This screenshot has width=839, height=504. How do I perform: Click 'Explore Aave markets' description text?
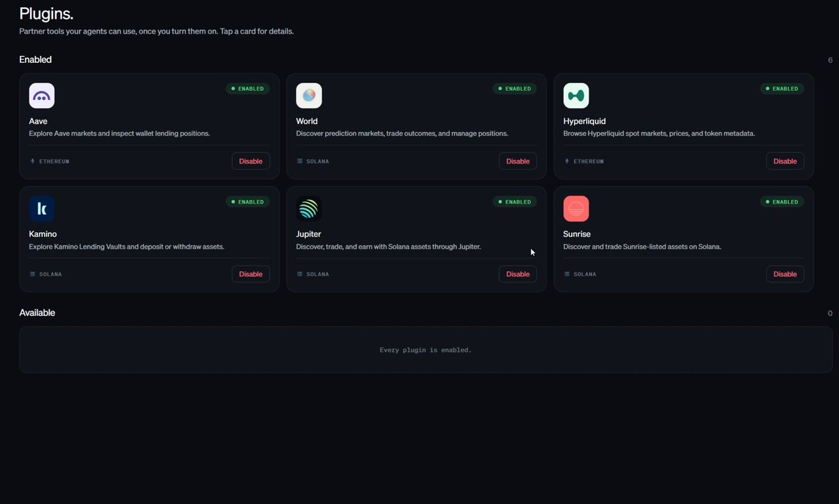pyautogui.click(x=120, y=134)
